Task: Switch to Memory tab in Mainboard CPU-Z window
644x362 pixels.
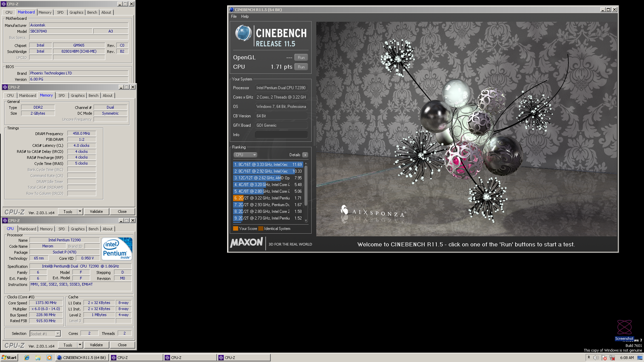Action: point(45,12)
